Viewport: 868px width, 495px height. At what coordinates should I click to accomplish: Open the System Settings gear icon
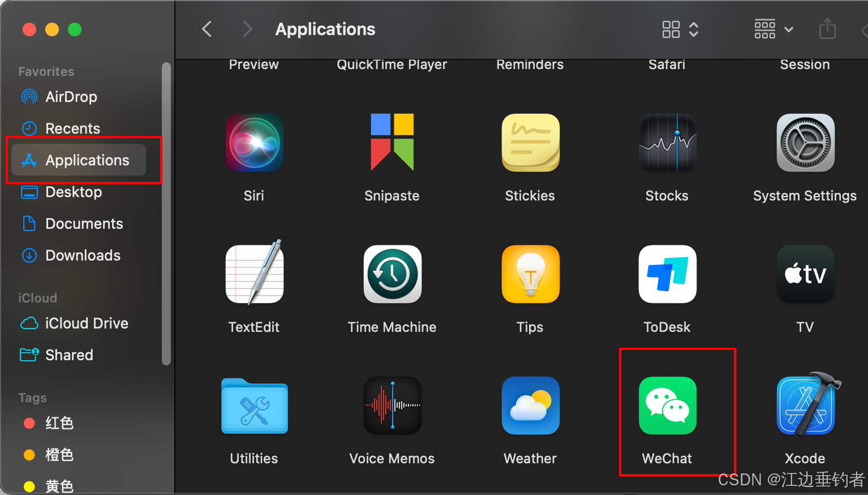click(x=805, y=143)
